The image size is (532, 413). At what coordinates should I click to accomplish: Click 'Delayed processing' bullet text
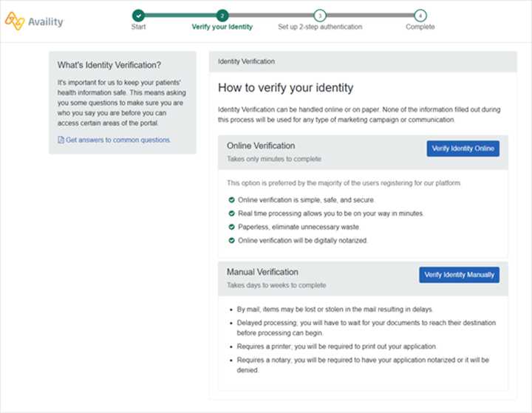[366, 328]
